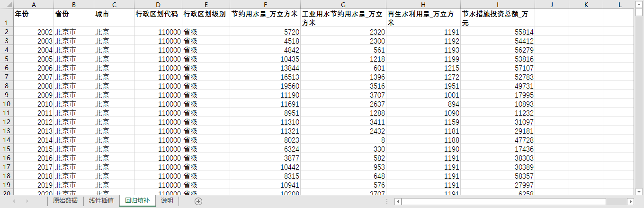Click cell with value 2320
644x208 pixels.
click(343, 32)
